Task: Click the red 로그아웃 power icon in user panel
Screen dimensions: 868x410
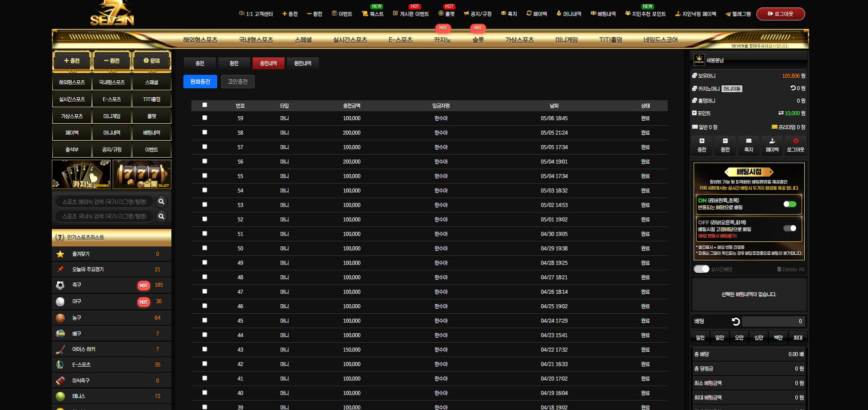Action: pos(795,141)
